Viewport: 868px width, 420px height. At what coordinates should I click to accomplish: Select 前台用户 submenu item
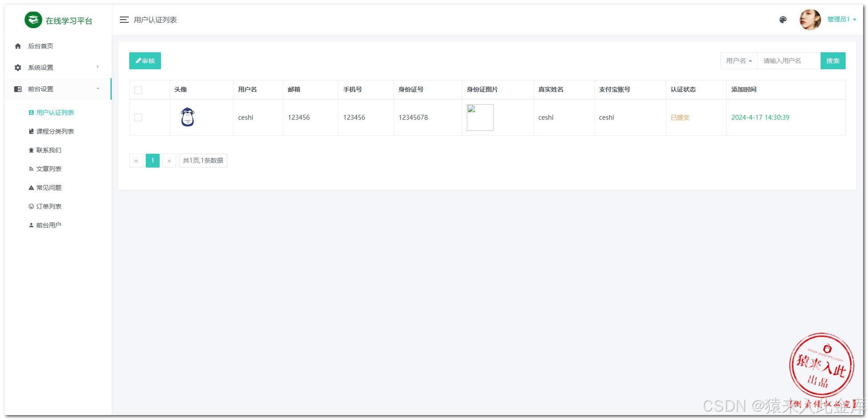(x=49, y=225)
